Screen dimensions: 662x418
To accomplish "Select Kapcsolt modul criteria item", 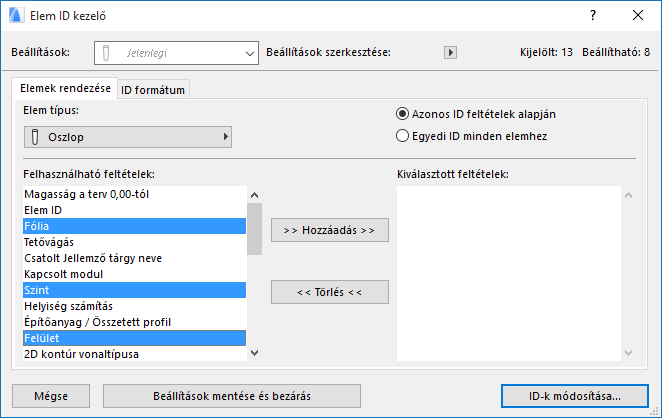I will click(62, 273).
